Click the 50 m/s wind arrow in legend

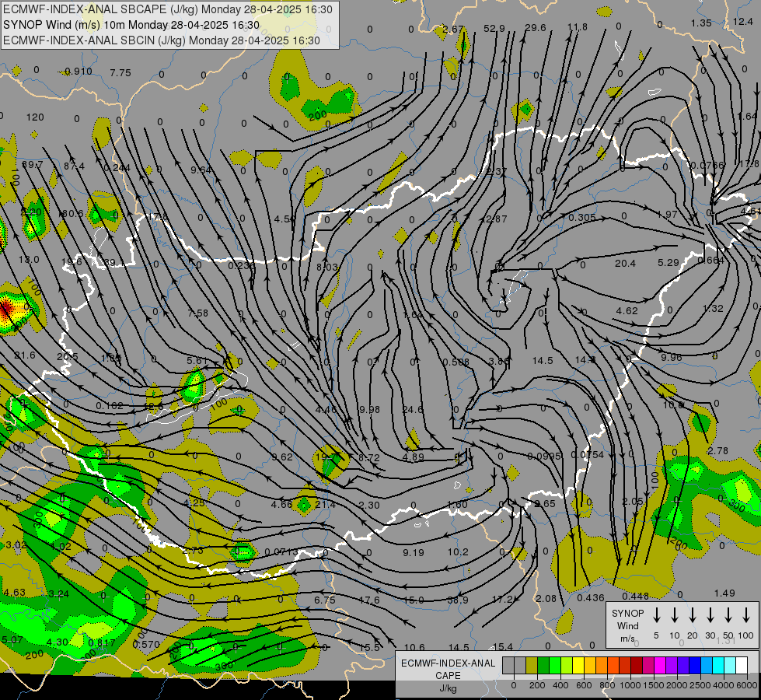728,615
